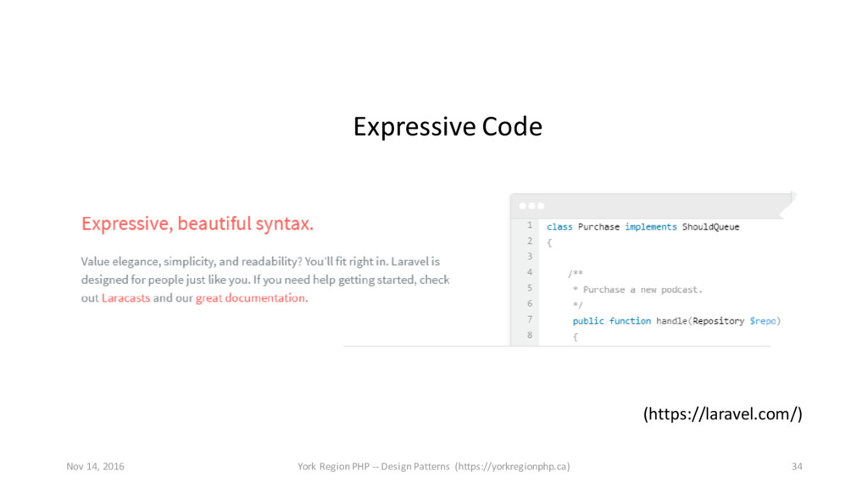Viewport: 868px width, 488px height.
Task: Open the great documentation link
Action: point(250,297)
